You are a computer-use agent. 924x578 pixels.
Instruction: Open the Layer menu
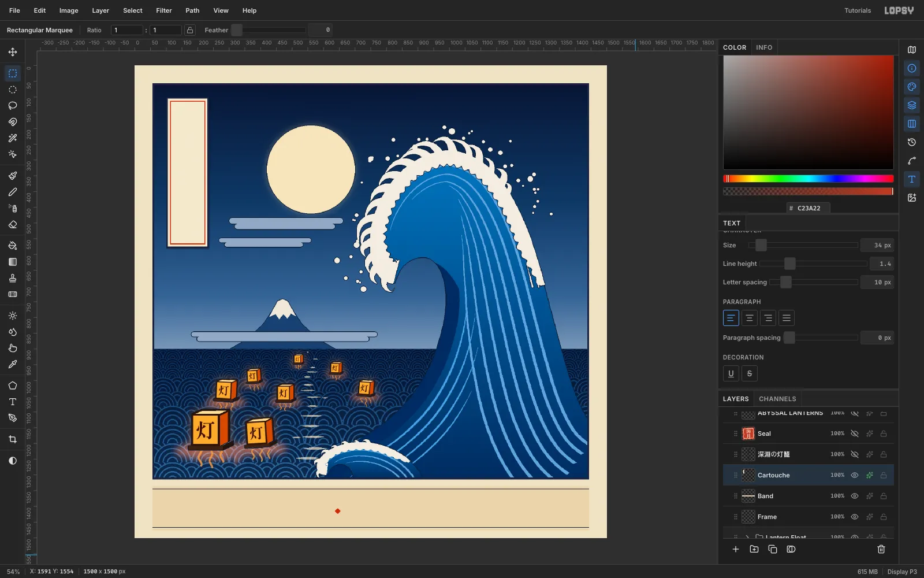click(100, 10)
